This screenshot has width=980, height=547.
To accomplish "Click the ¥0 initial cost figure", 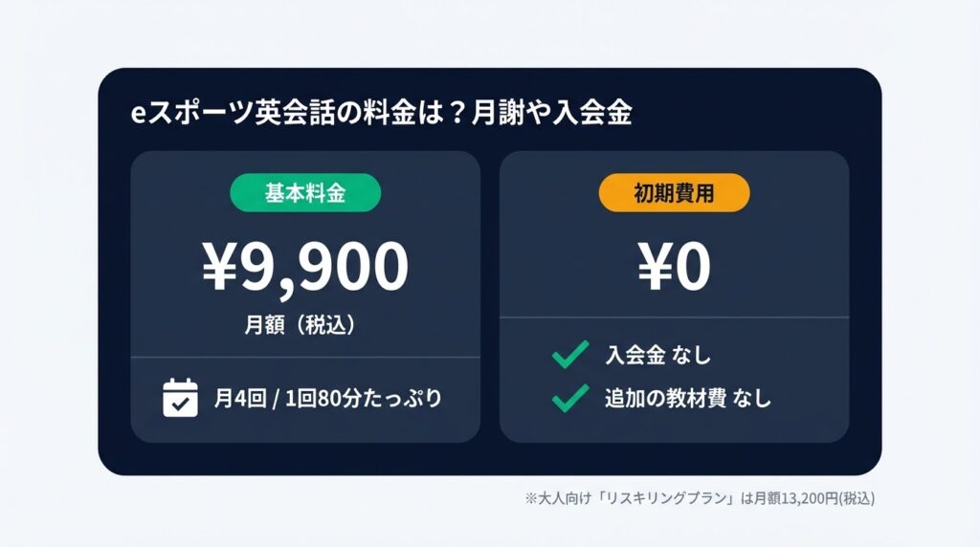I will coord(674,267).
